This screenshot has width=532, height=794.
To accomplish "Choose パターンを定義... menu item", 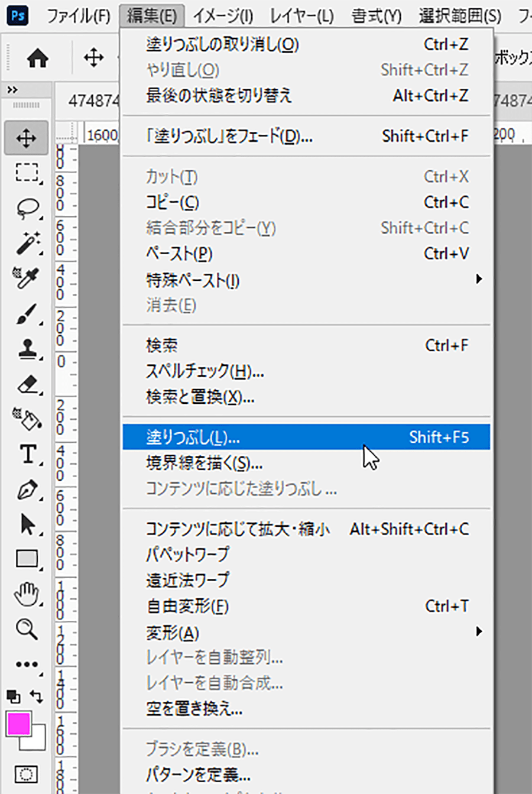I will pyautogui.click(x=306, y=774).
